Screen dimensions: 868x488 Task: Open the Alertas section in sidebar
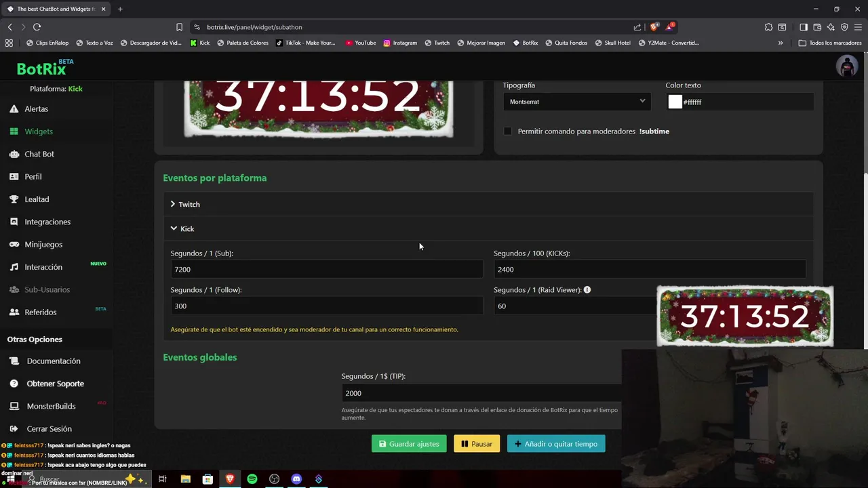(36, 108)
